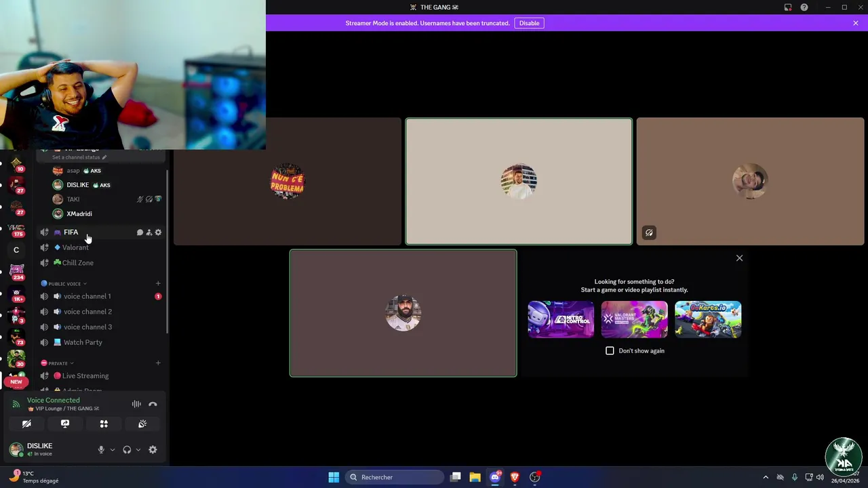The width and height of the screenshot is (868, 488).
Task: Start the GoKarts.io activity
Action: 708,319
